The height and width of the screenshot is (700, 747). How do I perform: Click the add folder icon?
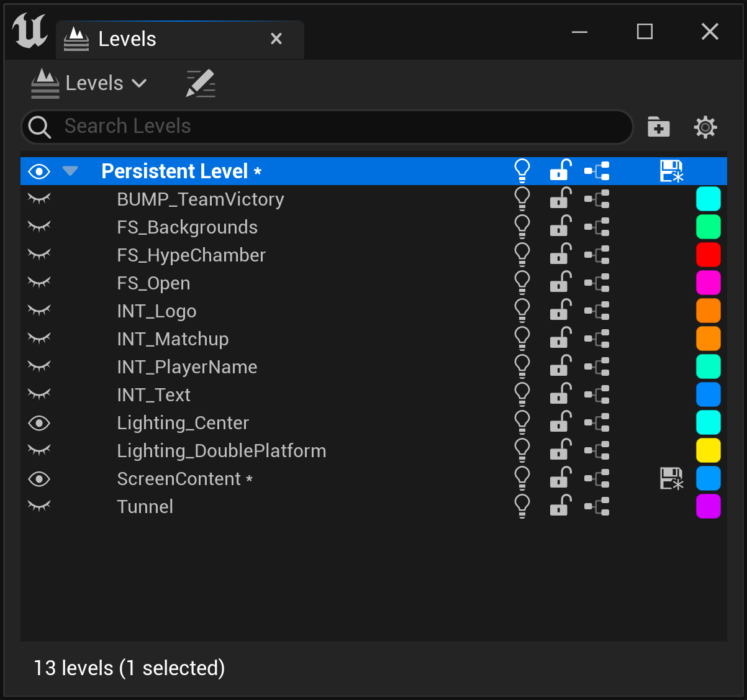tap(658, 127)
